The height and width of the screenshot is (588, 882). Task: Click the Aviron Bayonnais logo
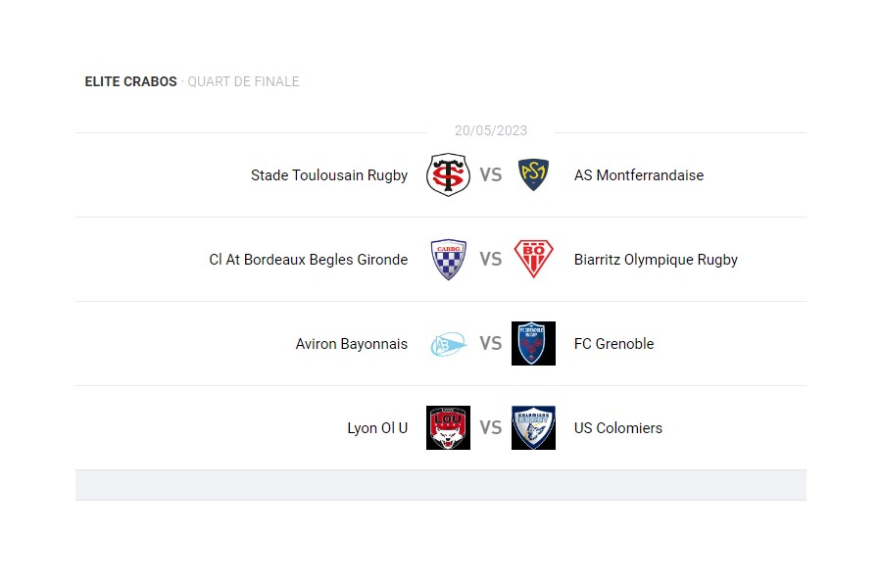point(448,344)
